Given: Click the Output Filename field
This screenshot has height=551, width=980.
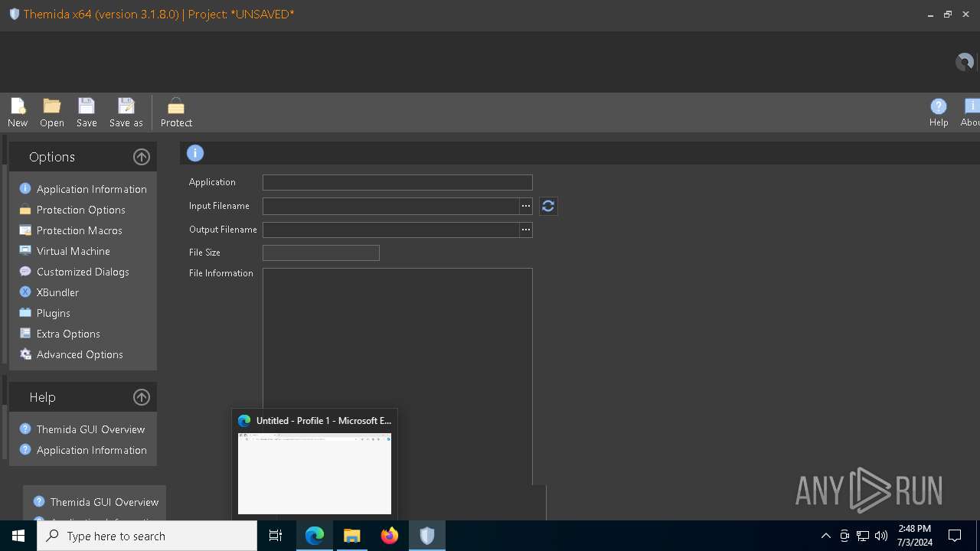Looking at the screenshot, I should click(x=390, y=230).
